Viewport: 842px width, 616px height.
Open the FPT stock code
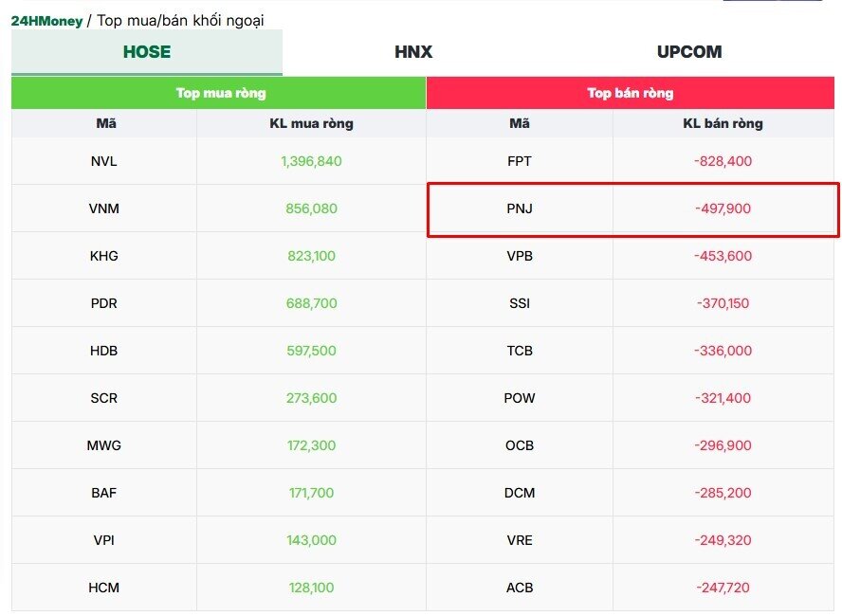click(520, 161)
